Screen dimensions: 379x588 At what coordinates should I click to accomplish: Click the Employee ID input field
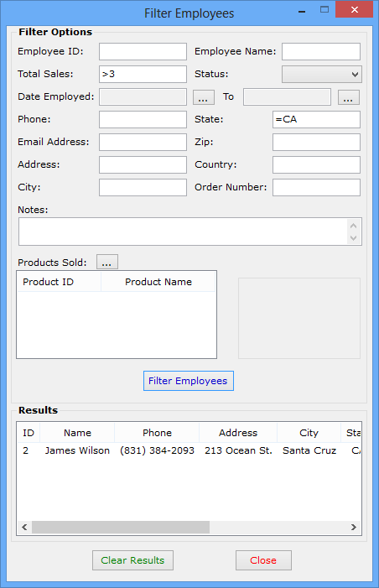(x=143, y=51)
